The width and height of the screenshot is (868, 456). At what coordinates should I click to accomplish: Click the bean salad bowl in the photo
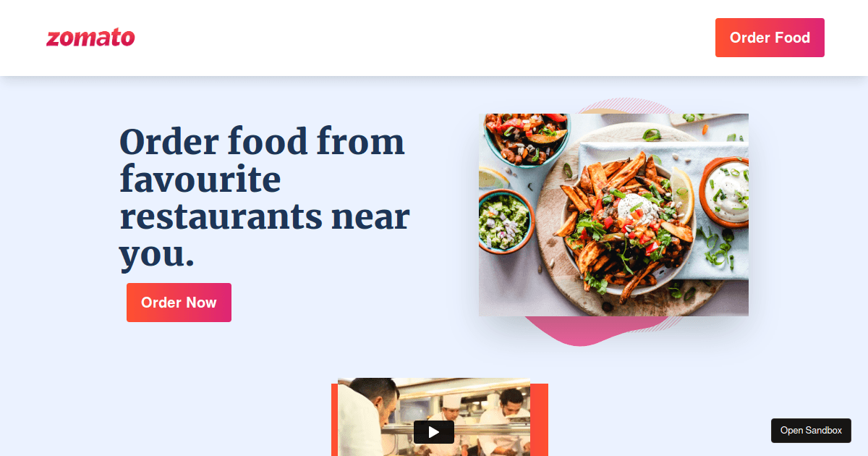point(525,138)
